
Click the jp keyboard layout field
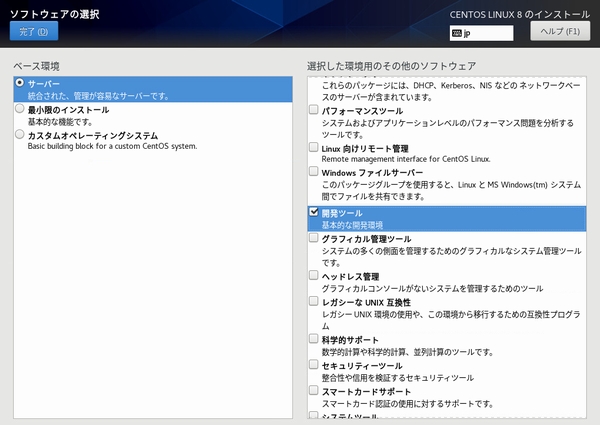point(481,33)
